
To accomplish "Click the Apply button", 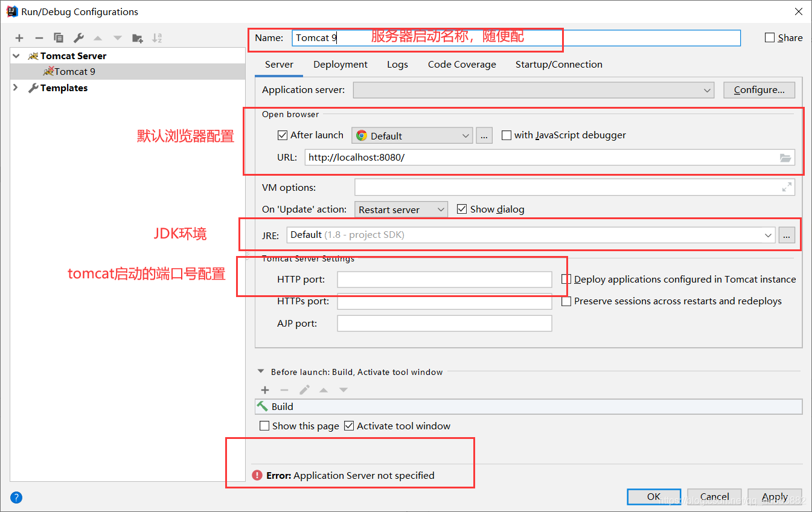I will coord(775,496).
